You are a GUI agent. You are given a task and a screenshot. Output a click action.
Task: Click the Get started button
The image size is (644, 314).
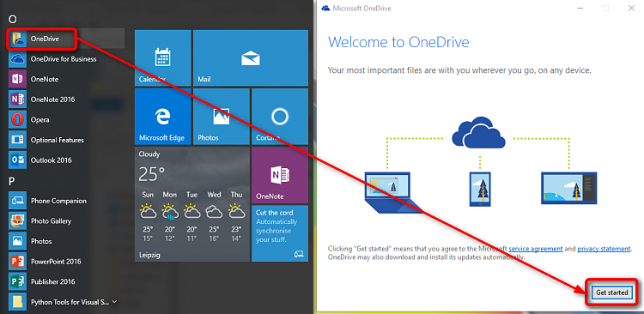612,293
